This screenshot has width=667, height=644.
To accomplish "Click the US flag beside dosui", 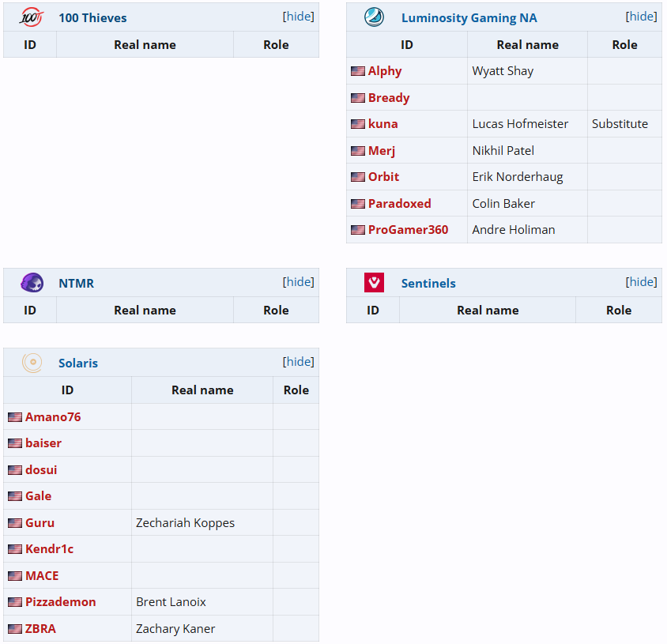I will (x=15, y=470).
